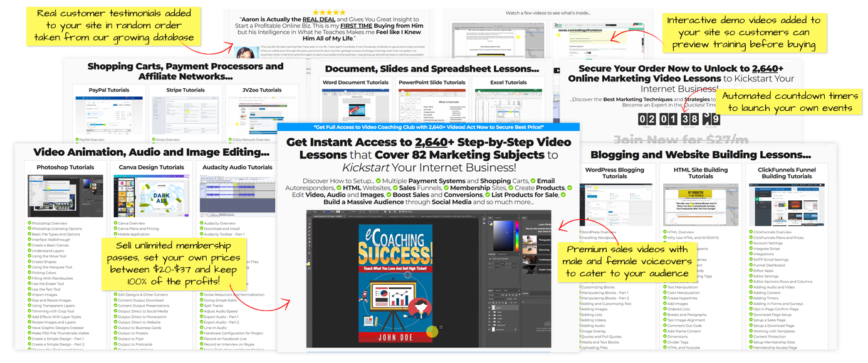The image size is (868, 363).
Task: Open the PayPal Tutorials screenshot thumbnail
Action: coord(109,116)
